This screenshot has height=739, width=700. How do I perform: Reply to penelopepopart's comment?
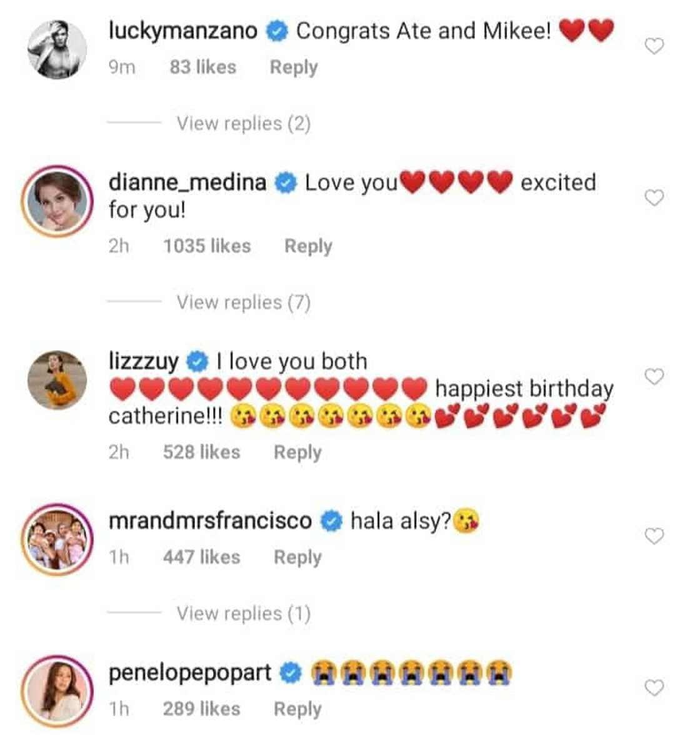coord(297,709)
